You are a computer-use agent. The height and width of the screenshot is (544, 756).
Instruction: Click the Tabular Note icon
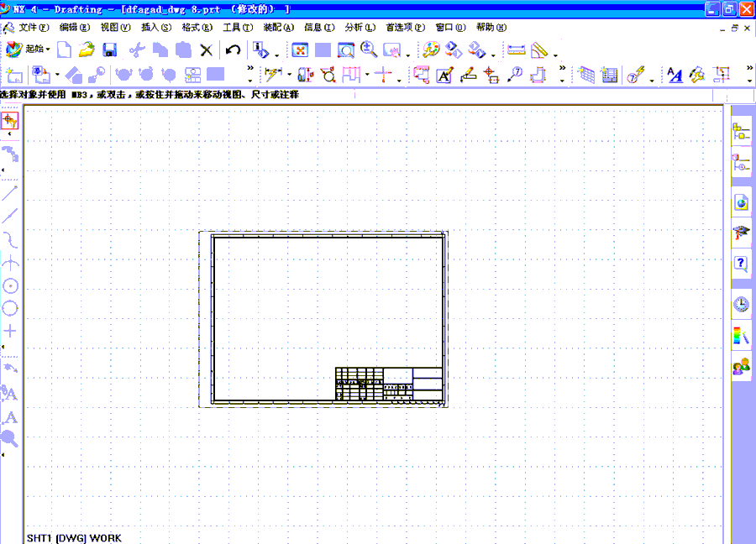587,75
